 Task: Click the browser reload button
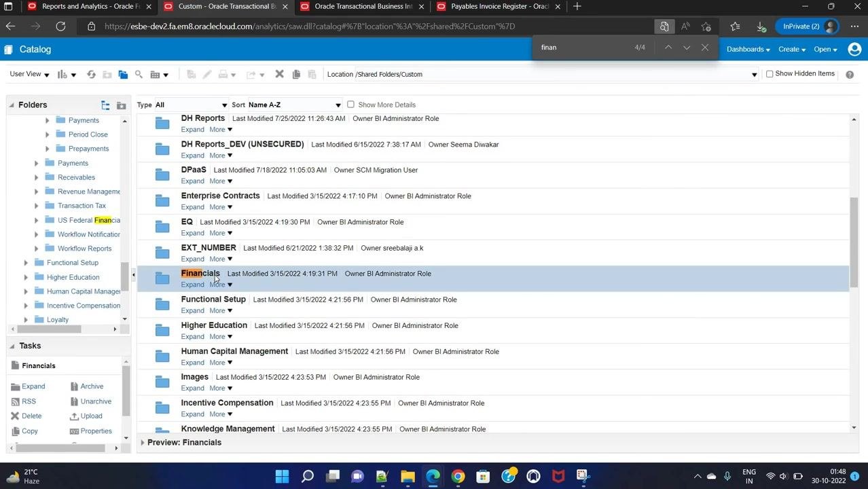pos(60,26)
